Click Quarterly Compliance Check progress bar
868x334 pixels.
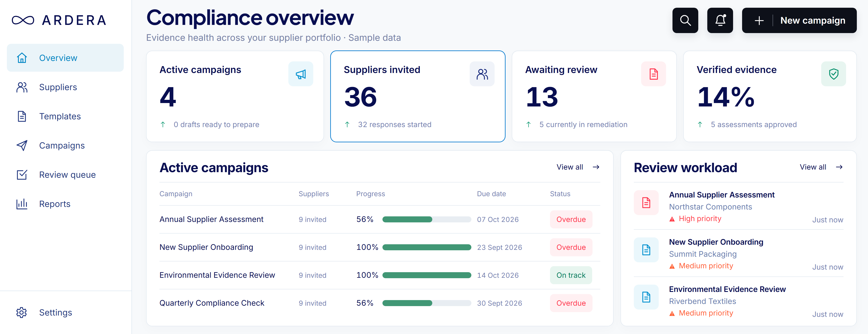point(426,303)
